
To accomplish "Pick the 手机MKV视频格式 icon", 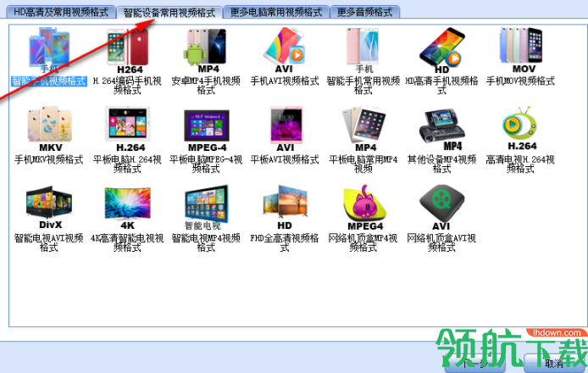I will (x=50, y=129).
